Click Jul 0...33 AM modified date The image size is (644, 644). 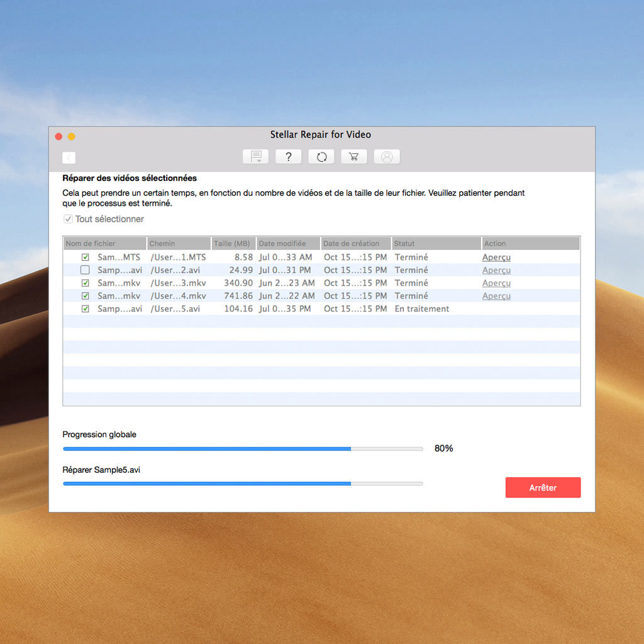[x=286, y=257]
